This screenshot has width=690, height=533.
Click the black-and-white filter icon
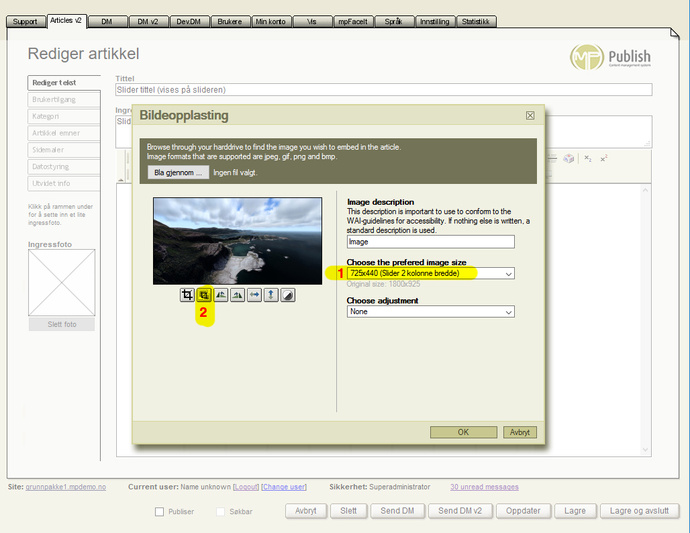(288, 295)
